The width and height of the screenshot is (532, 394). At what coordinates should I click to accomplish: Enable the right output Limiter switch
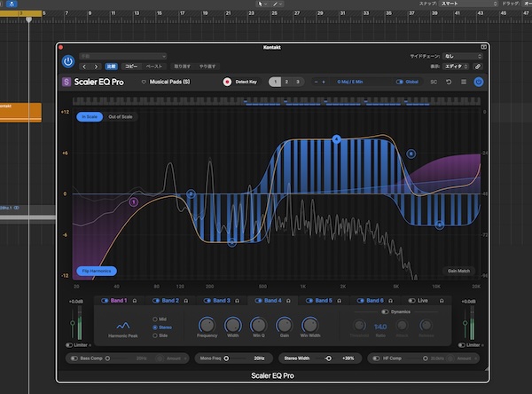pos(461,345)
